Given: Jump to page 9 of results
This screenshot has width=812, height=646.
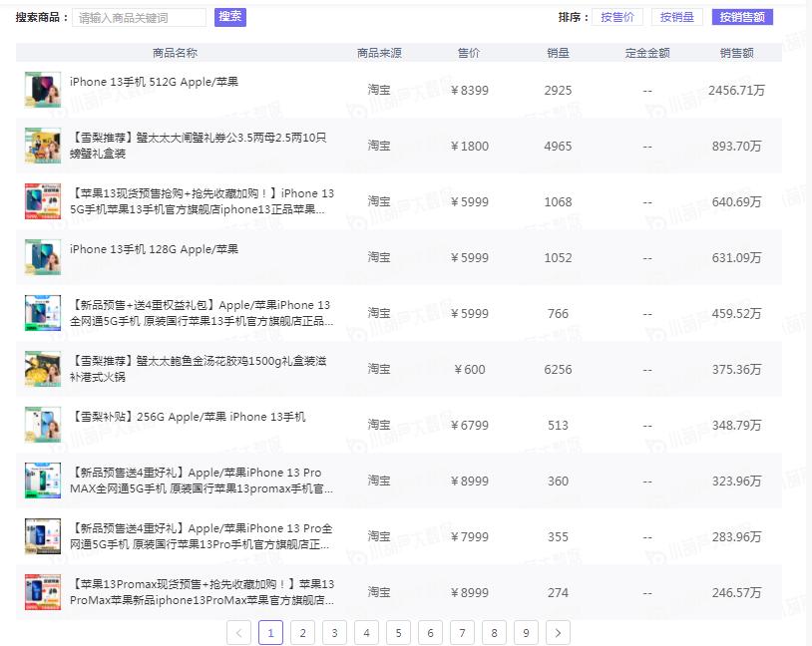Looking at the screenshot, I should (x=526, y=632).
